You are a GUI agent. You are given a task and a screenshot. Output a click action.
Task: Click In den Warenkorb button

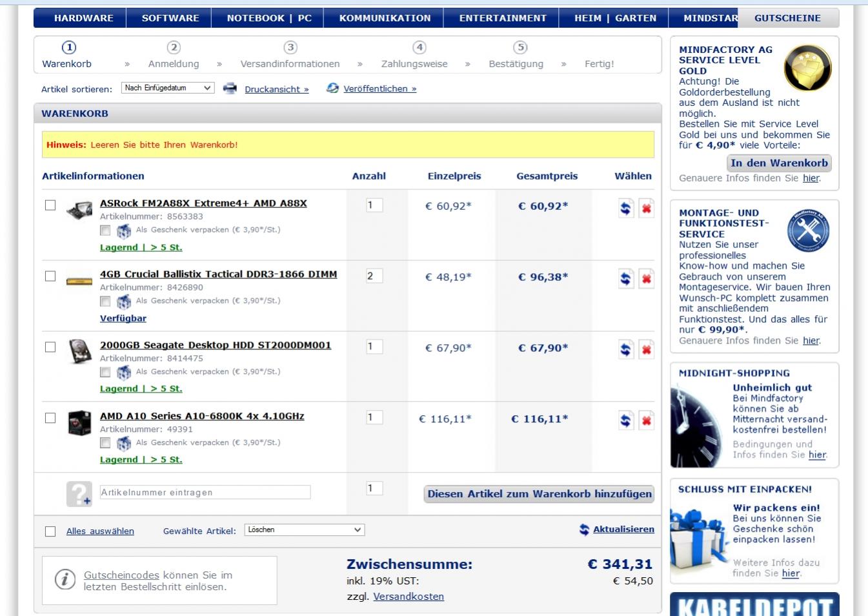[779, 163]
